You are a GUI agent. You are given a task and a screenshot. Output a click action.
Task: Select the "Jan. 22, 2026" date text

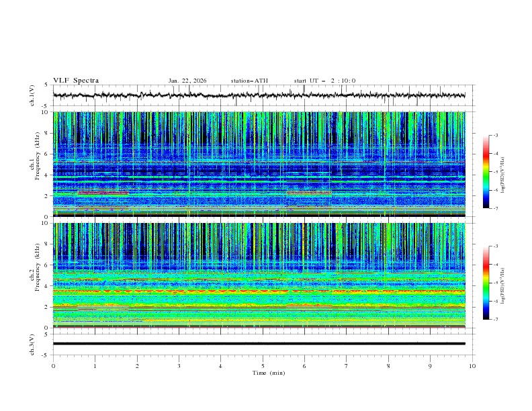187,81
